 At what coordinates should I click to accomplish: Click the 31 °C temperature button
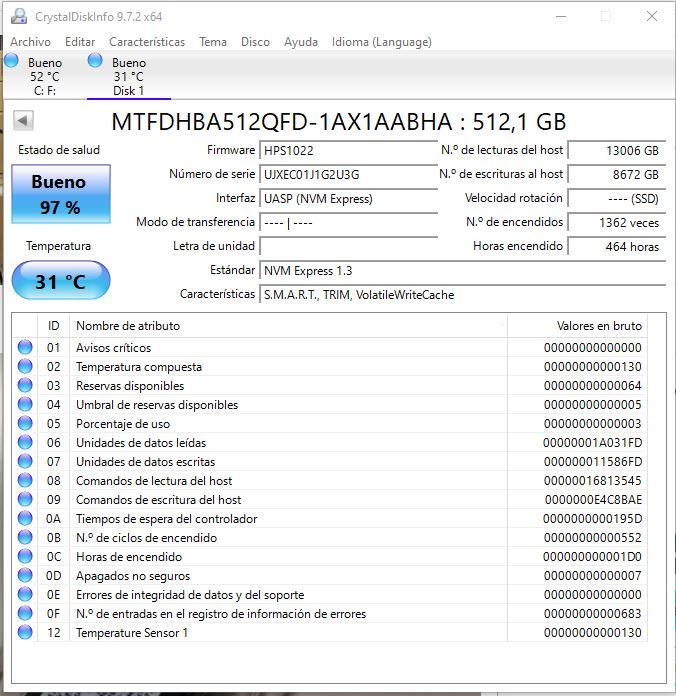(x=61, y=281)
